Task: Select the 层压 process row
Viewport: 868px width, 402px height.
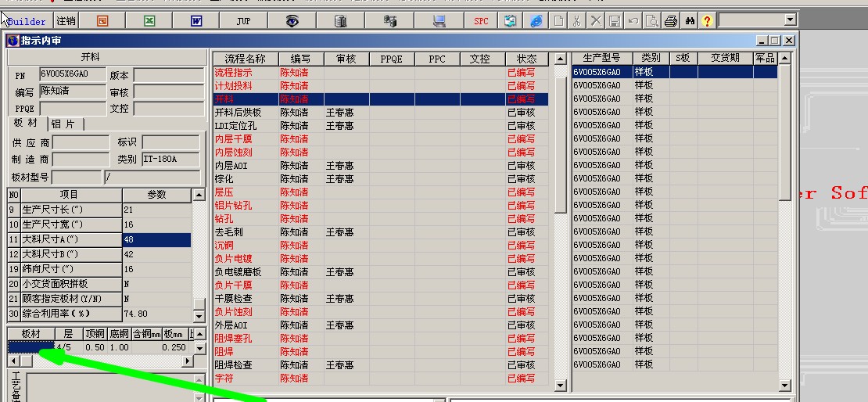Action: [381, 192]
